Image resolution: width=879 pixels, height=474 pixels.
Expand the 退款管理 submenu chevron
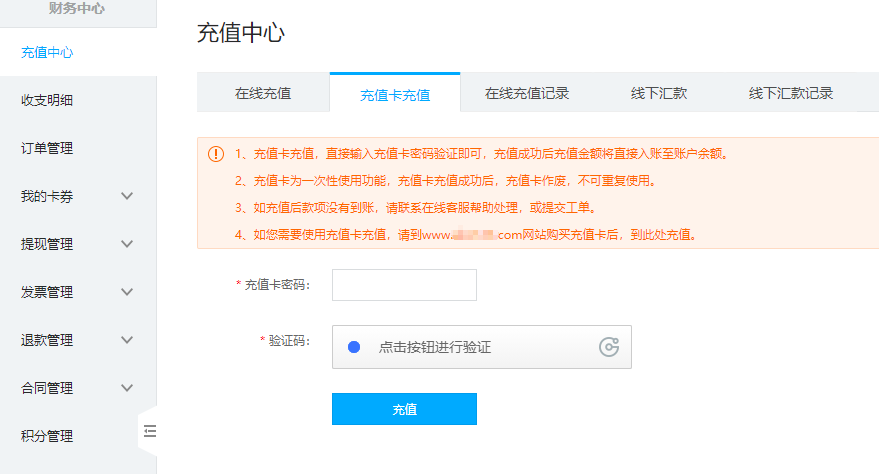pos(127,340)
